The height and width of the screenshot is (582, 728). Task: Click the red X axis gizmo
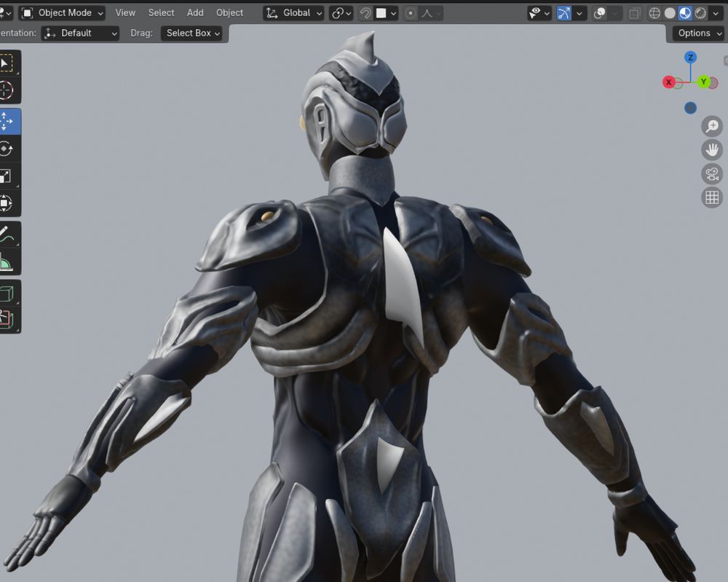(x=668, y=82)
